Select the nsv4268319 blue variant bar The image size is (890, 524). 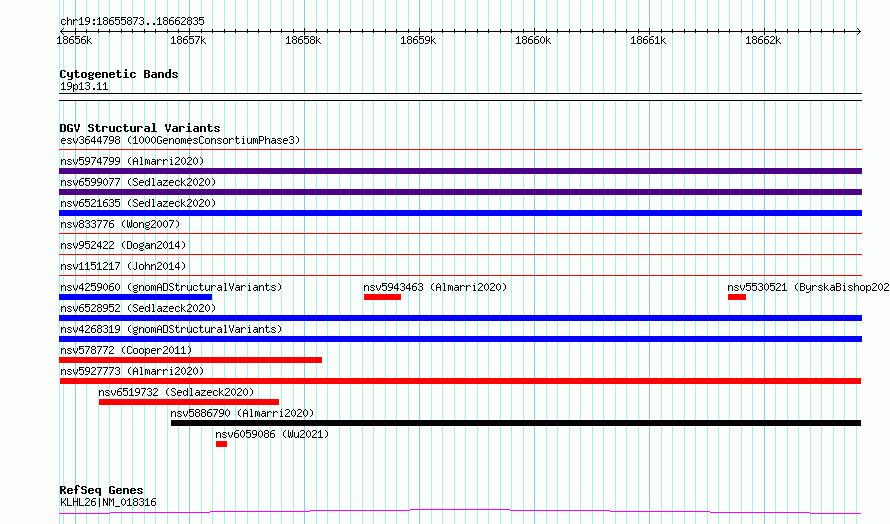click(460, 339)
